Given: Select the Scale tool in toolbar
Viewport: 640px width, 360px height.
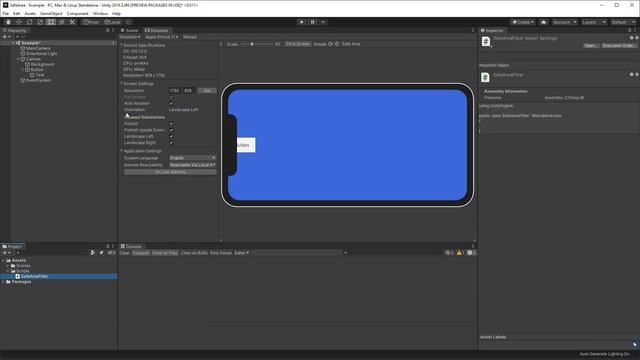Looking at the screenshot, I should [40, 22].
